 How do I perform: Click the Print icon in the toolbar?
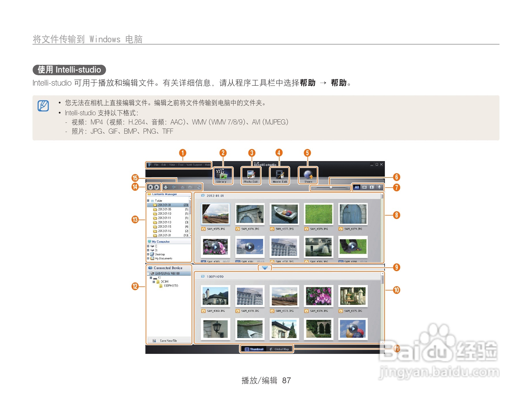point(166,187)
